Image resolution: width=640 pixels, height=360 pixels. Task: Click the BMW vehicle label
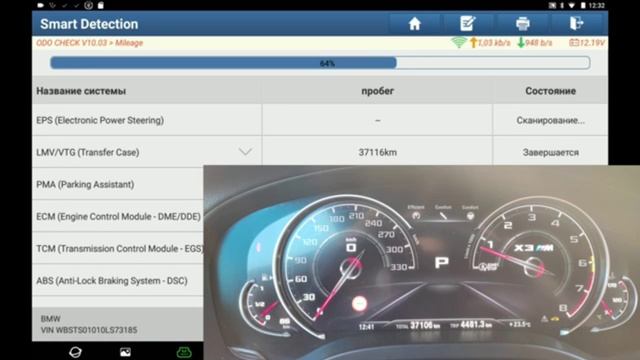(x=51, y=318)
